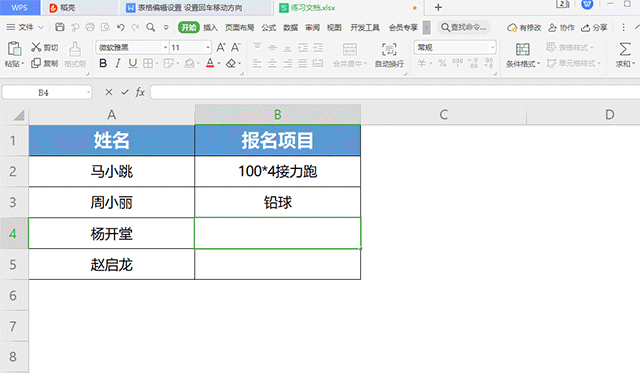640x373 pixels.
Task: Select the 格式刷 format painter
Action: (x=75, y=54)
